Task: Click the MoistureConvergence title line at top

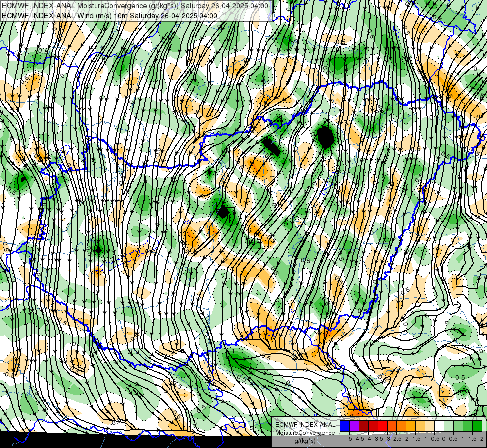Action: coord(135,6)
